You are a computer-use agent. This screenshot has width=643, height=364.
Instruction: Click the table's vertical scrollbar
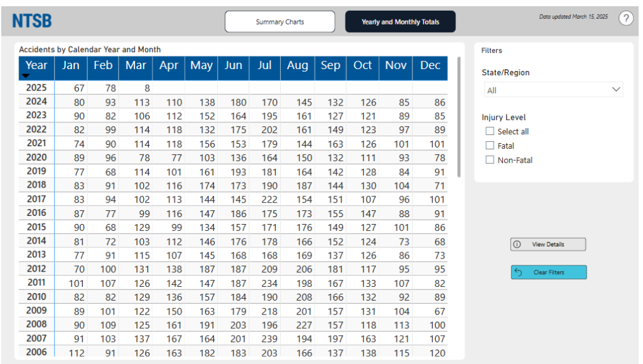point(460,117)
